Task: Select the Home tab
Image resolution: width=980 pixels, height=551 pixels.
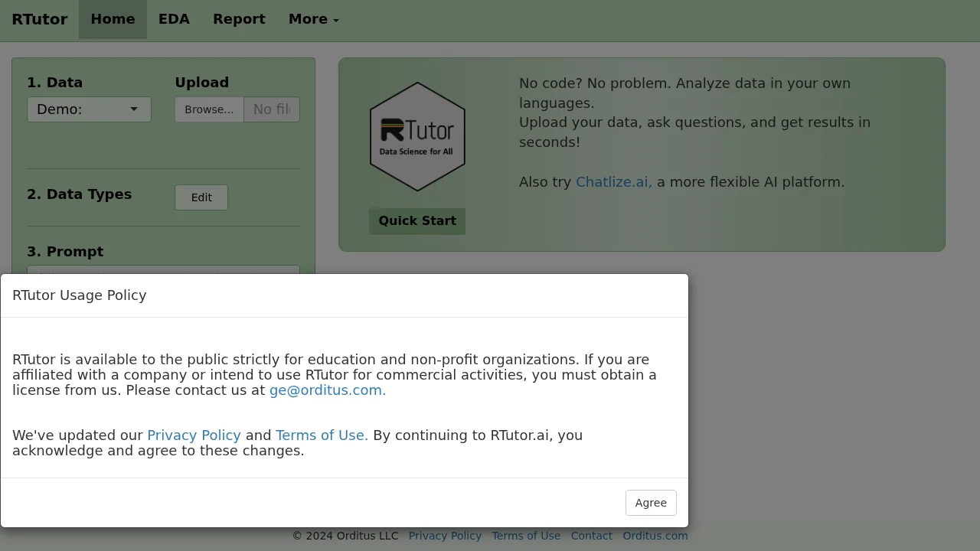Action: (x=113, y=19)
